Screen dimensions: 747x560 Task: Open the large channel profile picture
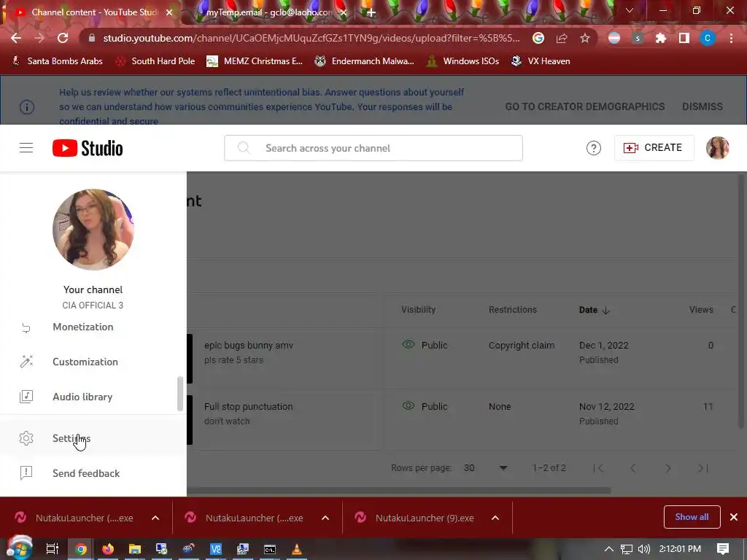[x=93, y=230]
